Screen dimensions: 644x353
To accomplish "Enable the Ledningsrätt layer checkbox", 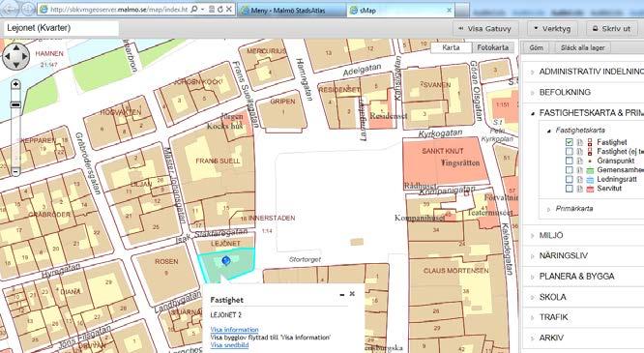I will tap(569, 179).
